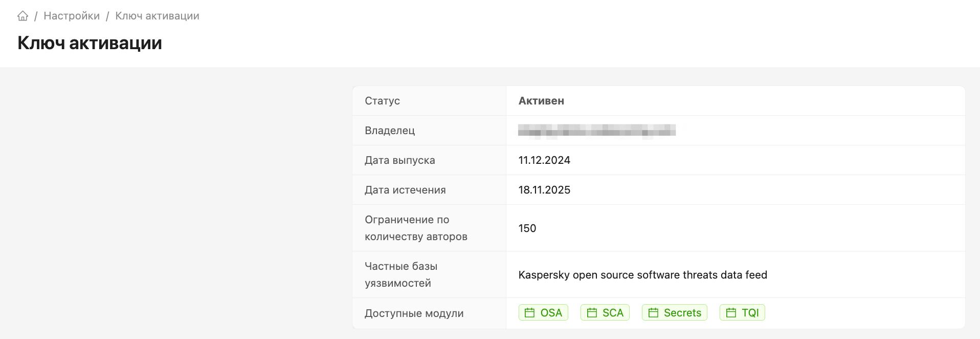Click the Ограничение по количеству авторов label

point(416,228)
